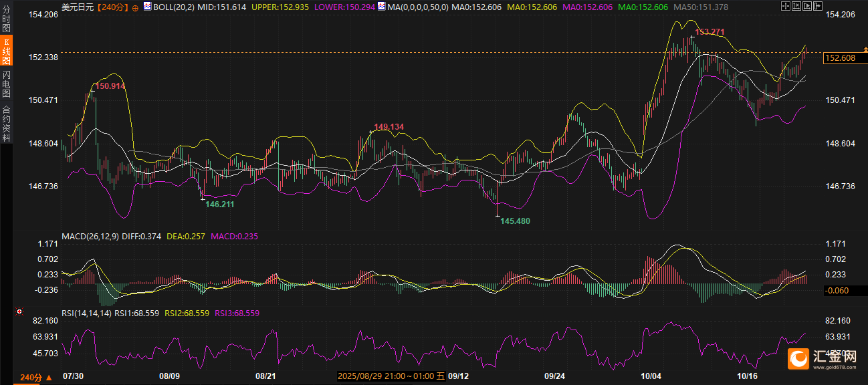Click the red sun marker icon
Image resolution: width=868 pixels, height=385 pixels.
pyautogui.click(x=19, y=312)
